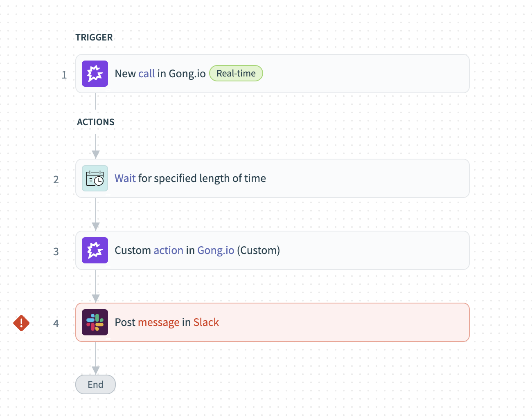Click the "action" link in the Custom step
The height and width of the screenshot is (418, 532).
(x=169, y=250)
